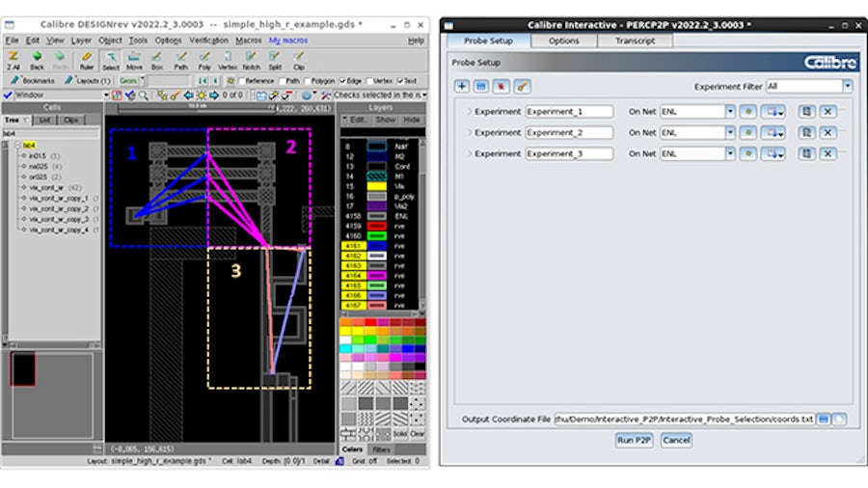The height and width of the screenshot is (488, 868).
Task: Open the File menu
Action: pos(12,41)
